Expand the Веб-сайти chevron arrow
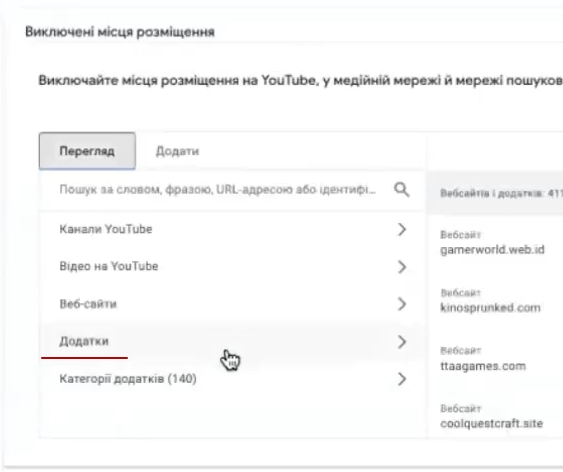Image resolution: width=563 pixels, height=472 pixels. [x=402, y=304]
